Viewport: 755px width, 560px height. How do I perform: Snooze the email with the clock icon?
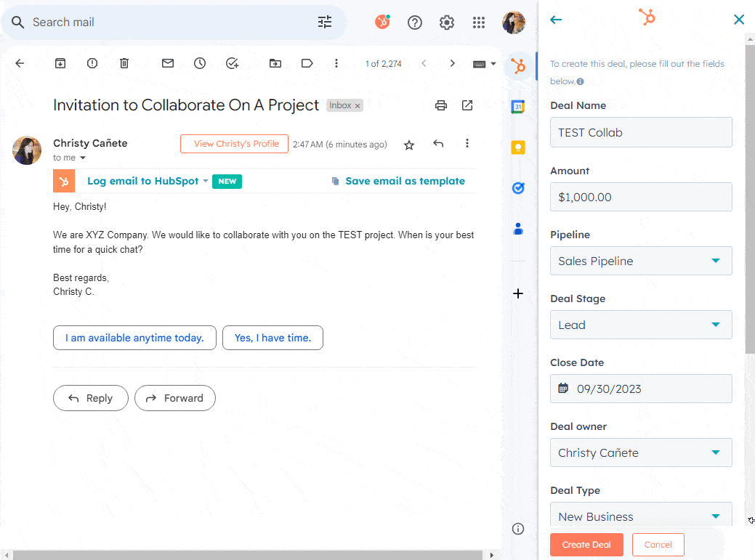200,63
